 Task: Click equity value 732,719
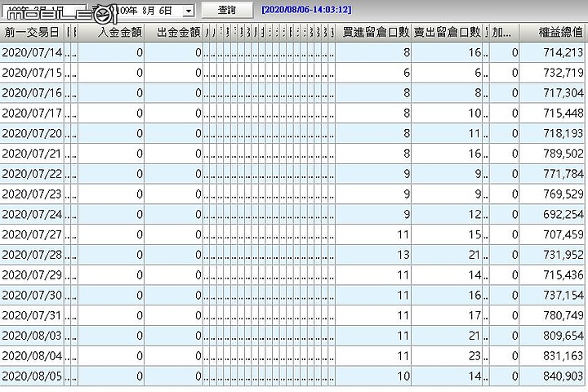(563, 73)
